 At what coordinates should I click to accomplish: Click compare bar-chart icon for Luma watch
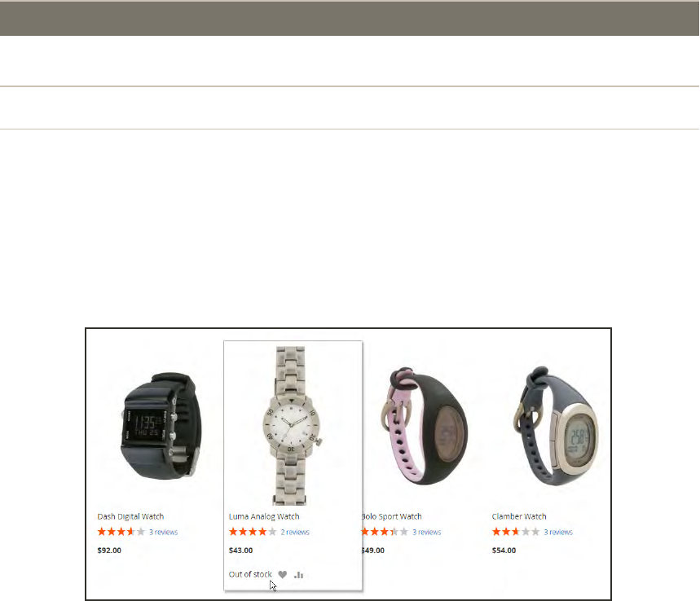298,575
